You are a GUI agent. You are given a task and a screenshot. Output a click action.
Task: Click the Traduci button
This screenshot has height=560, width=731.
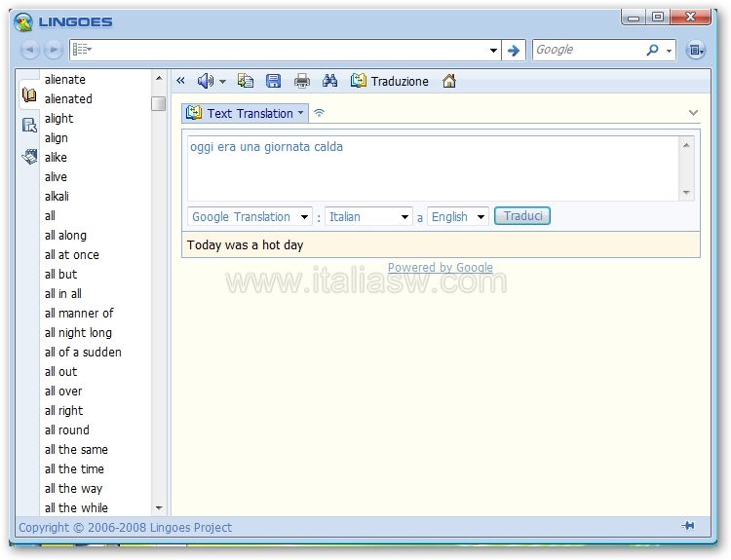coord(522,215)
